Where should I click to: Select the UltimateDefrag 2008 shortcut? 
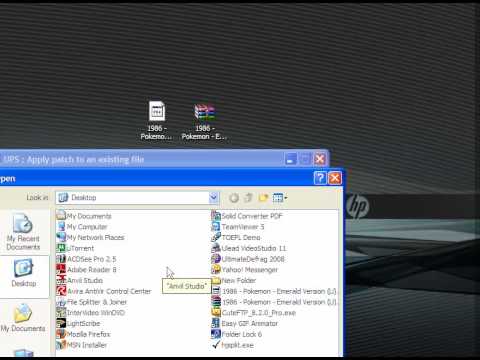coord(248,259)
